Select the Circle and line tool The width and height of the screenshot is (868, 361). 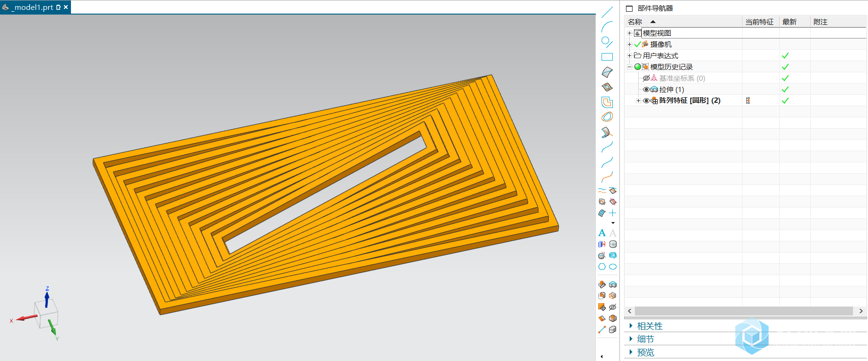tap(607, 42)
